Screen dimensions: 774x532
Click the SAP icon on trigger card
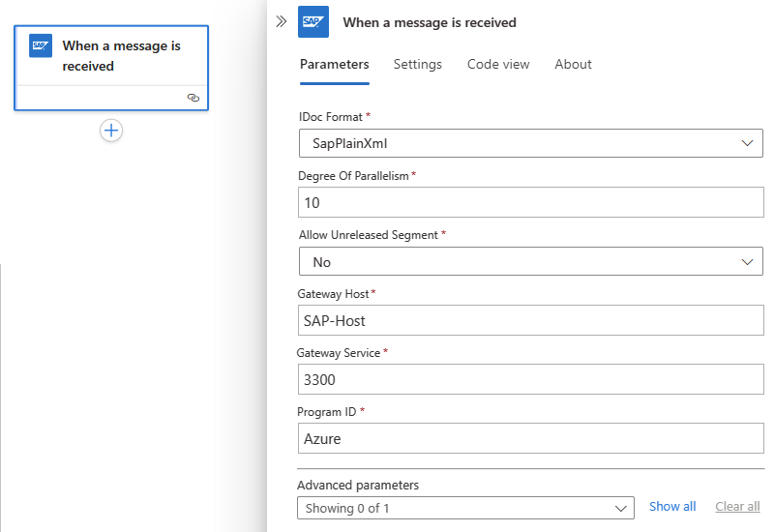pos(41,45)
